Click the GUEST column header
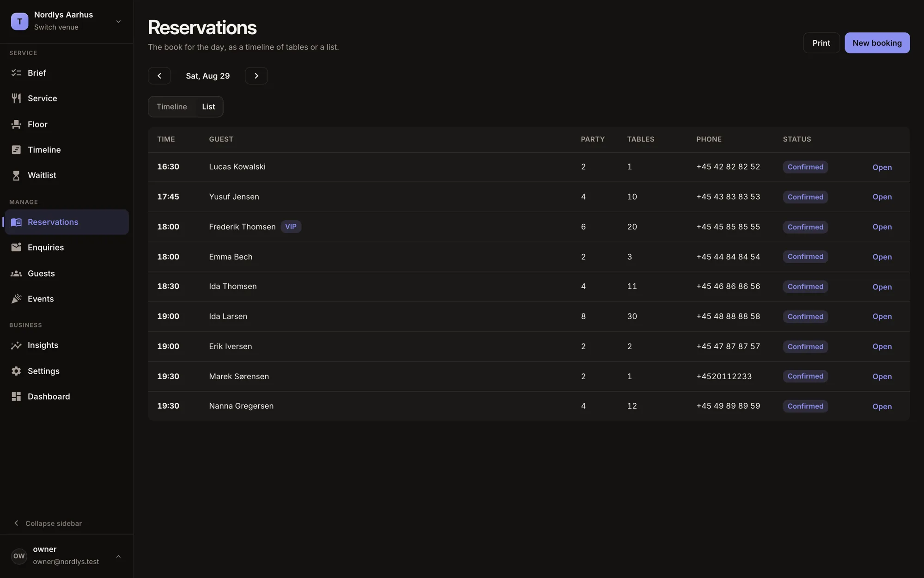The width and height of the screenshot is (924, 578). pyautogui.click(x=221, y=140)
